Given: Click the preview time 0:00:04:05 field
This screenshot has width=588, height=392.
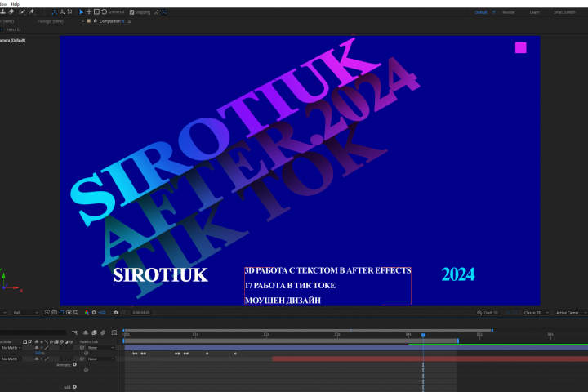Looking at the screenshot, I should click(x=141, y=313).
